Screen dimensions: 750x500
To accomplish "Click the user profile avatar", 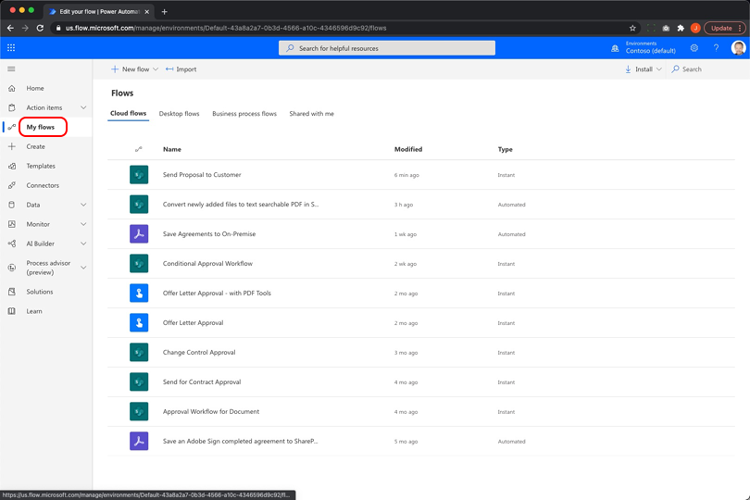I will pyautogui.click(x=738, y=48).
